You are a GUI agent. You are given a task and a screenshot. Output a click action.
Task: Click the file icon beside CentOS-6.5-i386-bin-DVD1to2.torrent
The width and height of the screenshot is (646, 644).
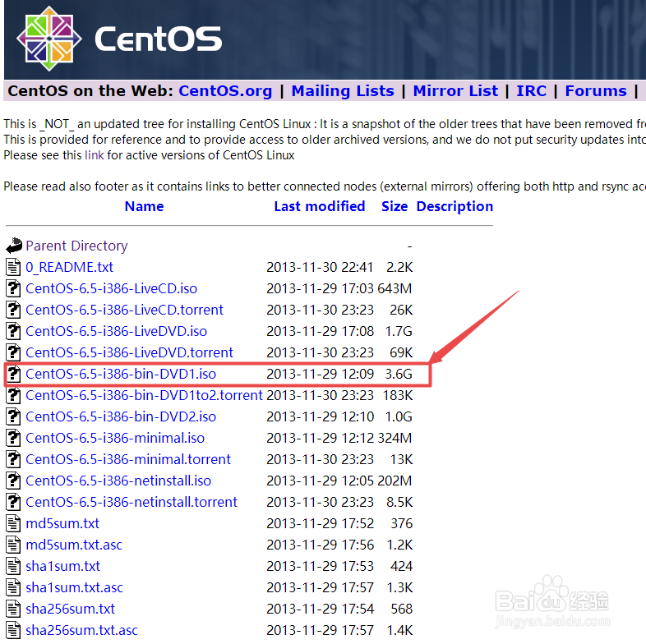(x=13, y=395)
